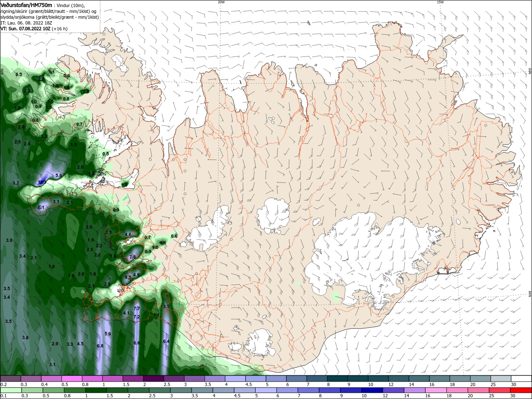The width and height of the screenshot is (532, 399).
Task: Click the 6.8 precipitation value
Action: point(100,346)
